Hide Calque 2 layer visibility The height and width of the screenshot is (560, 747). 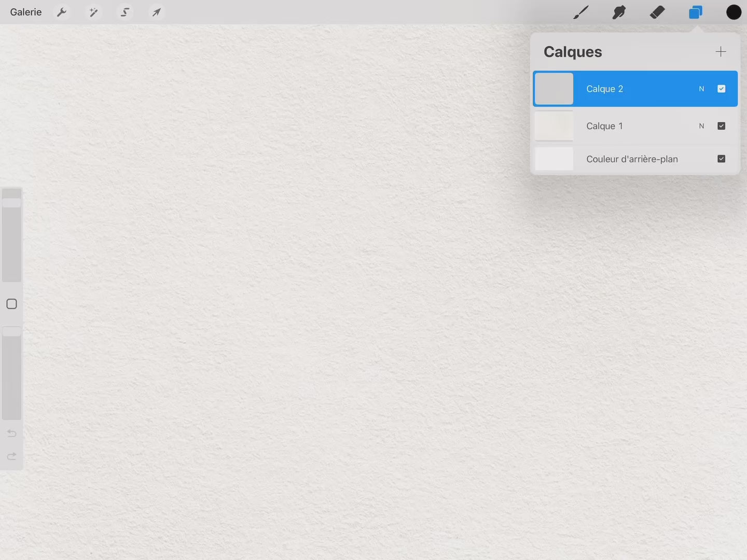tap(721, 89)
